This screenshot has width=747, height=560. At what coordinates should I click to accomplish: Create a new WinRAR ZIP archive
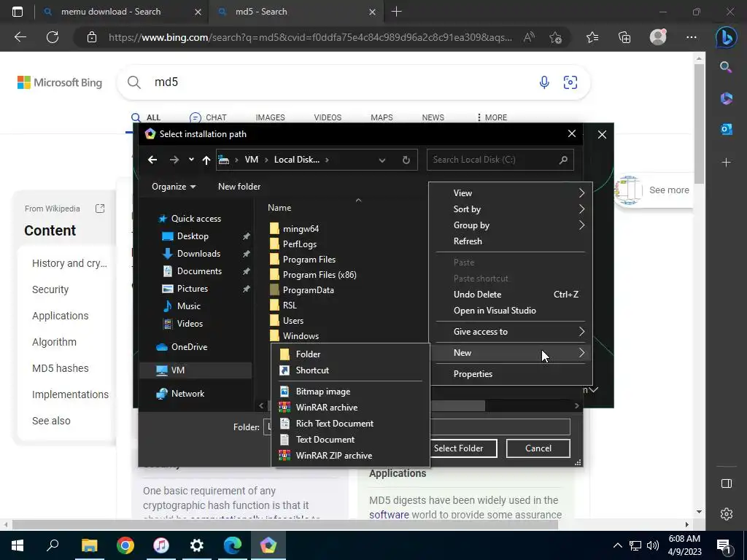click(x=351, y=456)
